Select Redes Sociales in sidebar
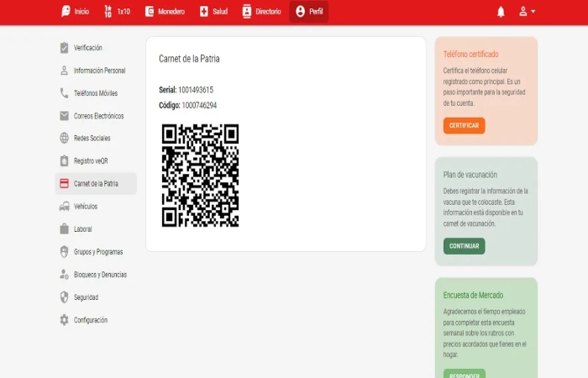This screenshot has height=378, width=588. point(92,138)
